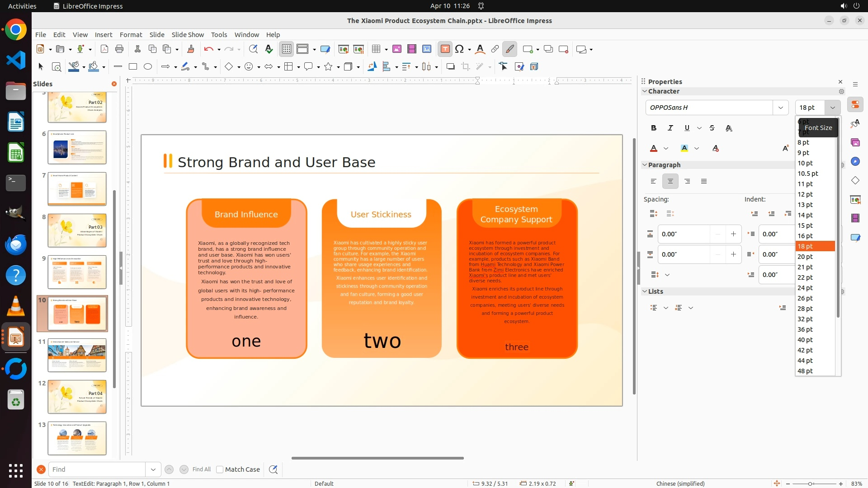Click the Find All button
Viewport: 868px width, 488px height.
click(201, 469)
